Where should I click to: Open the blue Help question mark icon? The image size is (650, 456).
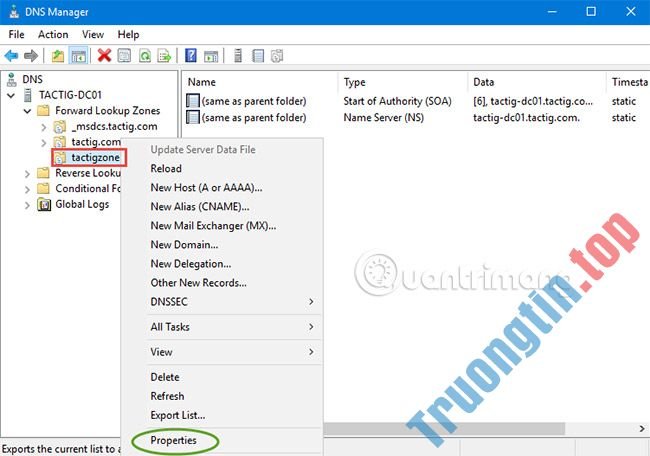click(191, 55)
